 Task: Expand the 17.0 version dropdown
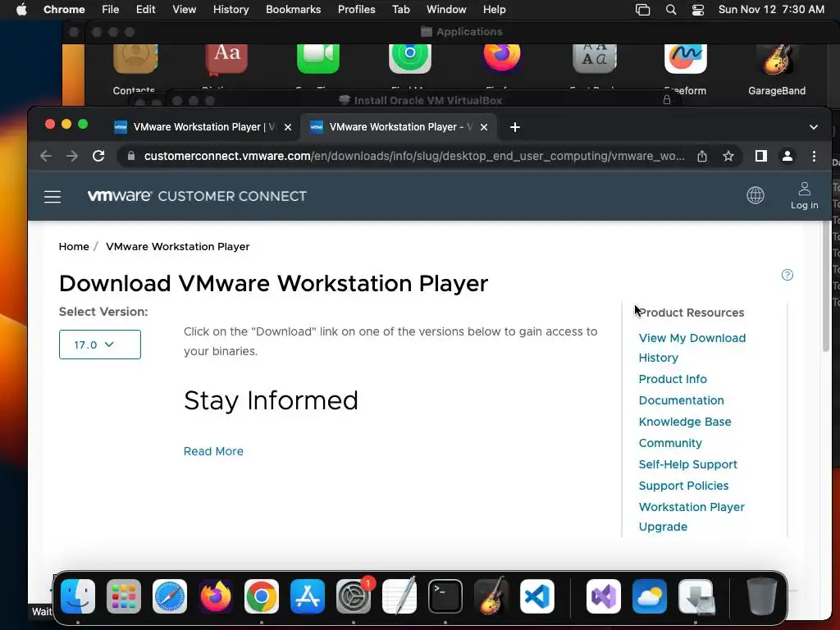pos(99,345)
